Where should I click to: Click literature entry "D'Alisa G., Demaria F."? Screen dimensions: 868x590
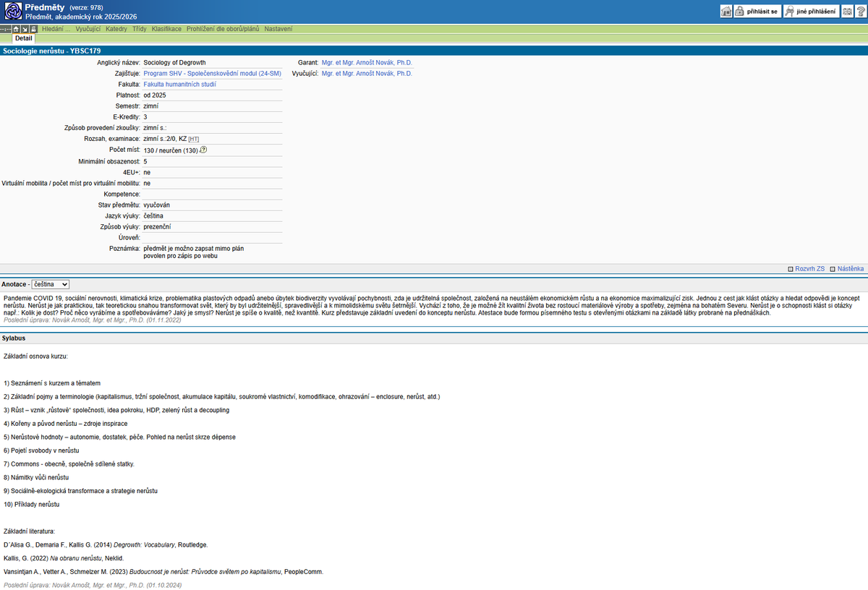click(x=106, y=544)
